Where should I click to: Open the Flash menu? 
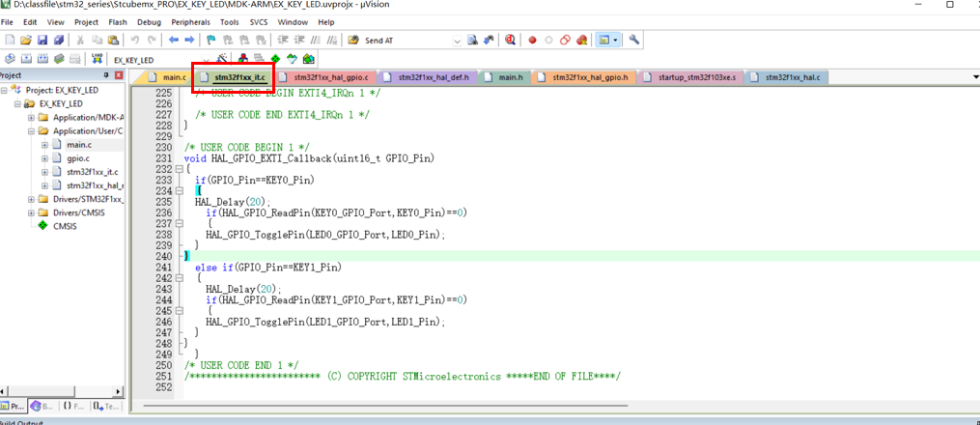coord(118,22)
